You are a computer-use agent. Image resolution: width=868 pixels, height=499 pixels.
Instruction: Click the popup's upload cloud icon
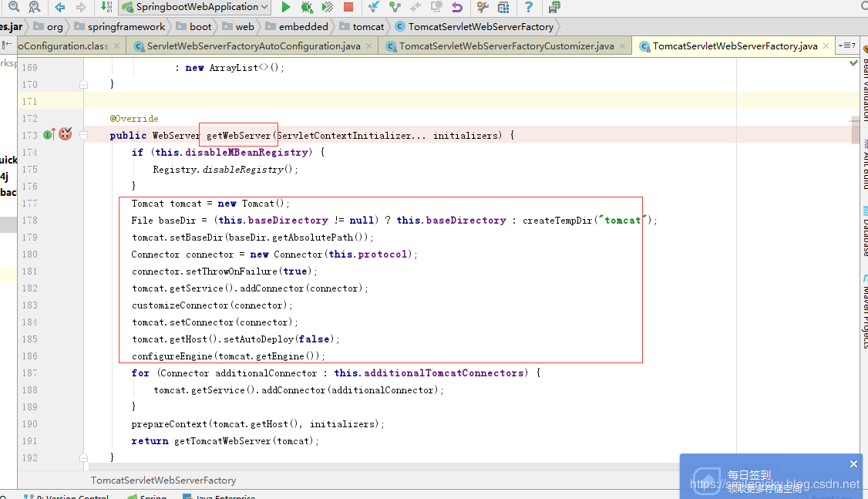[707, 480]
